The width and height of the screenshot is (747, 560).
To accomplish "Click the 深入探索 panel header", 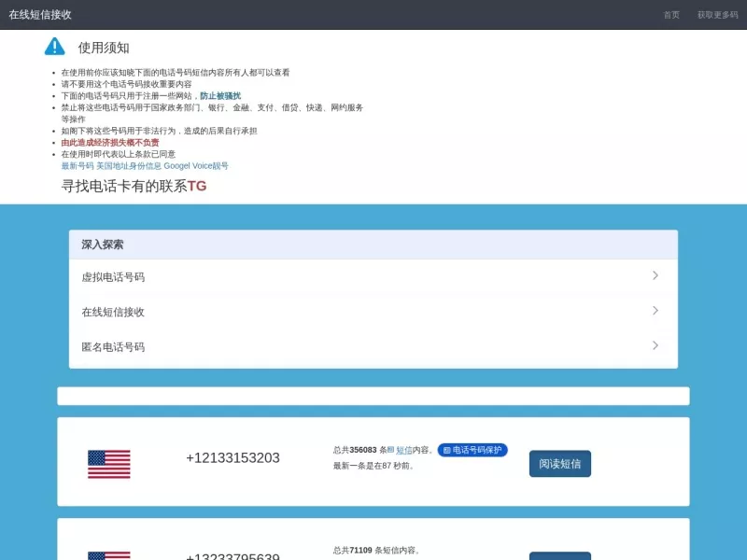I will tap(373, 245).
